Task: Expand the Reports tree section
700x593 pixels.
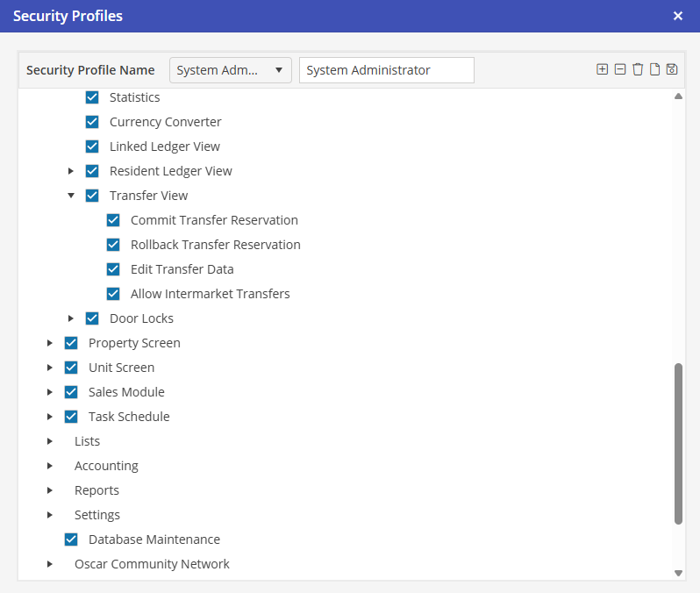Action: [x=50, y=490]
